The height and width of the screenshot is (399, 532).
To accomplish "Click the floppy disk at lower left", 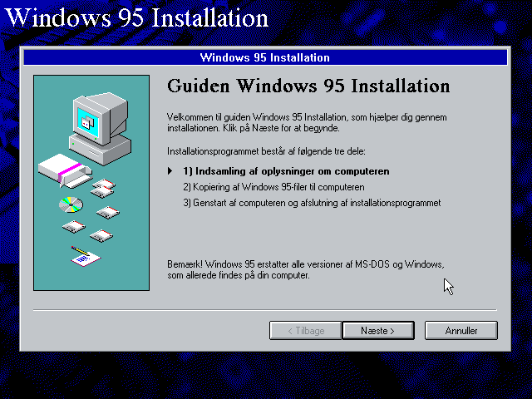I will click(x=74, y=227).
